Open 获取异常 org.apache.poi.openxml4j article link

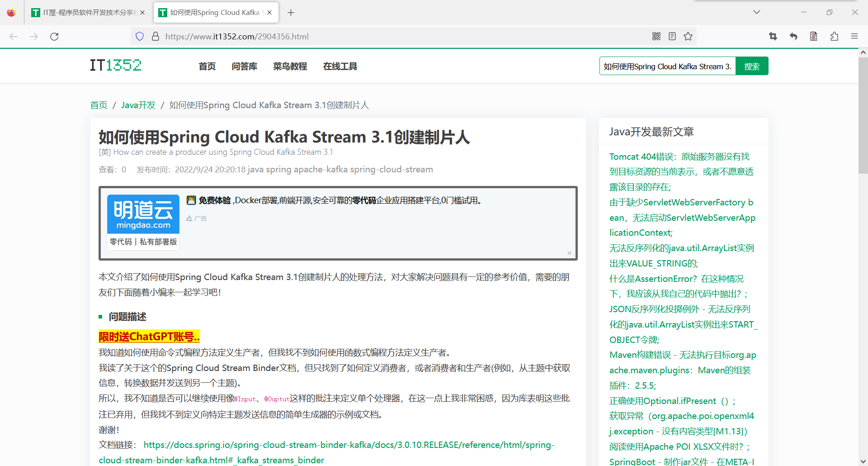(682, 431)
